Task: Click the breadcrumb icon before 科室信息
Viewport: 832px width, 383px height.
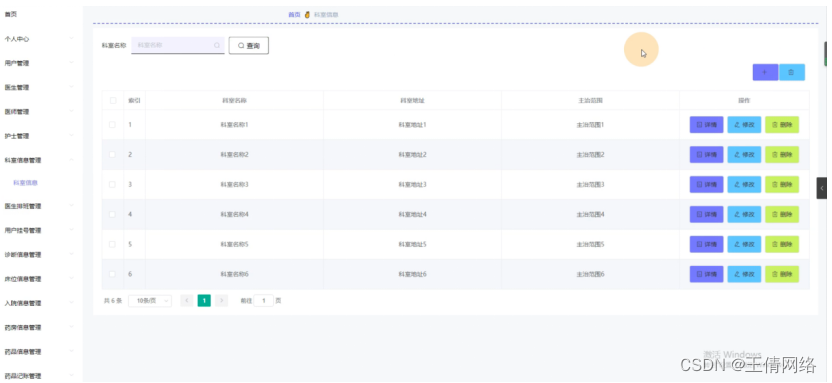Action: click(307, 15)
